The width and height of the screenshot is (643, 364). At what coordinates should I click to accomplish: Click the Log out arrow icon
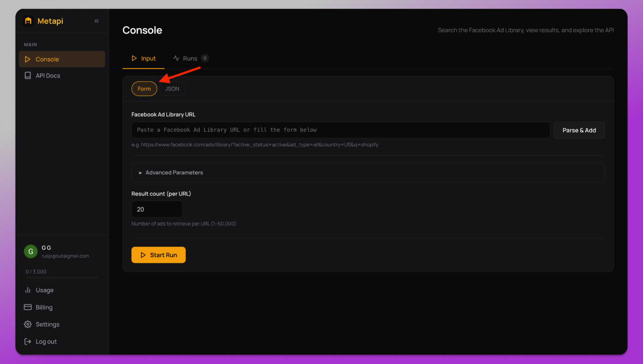(28, 341)
